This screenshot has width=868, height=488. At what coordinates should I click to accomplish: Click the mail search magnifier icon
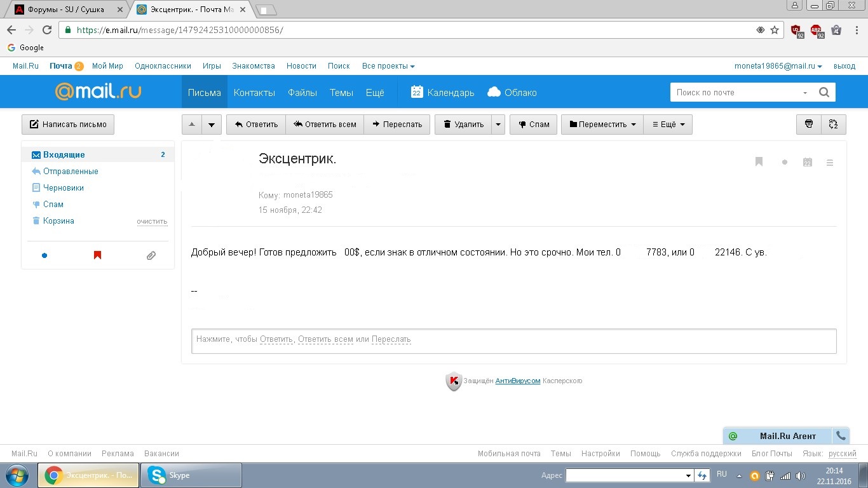pyautogui.click(x=824, y=92)
